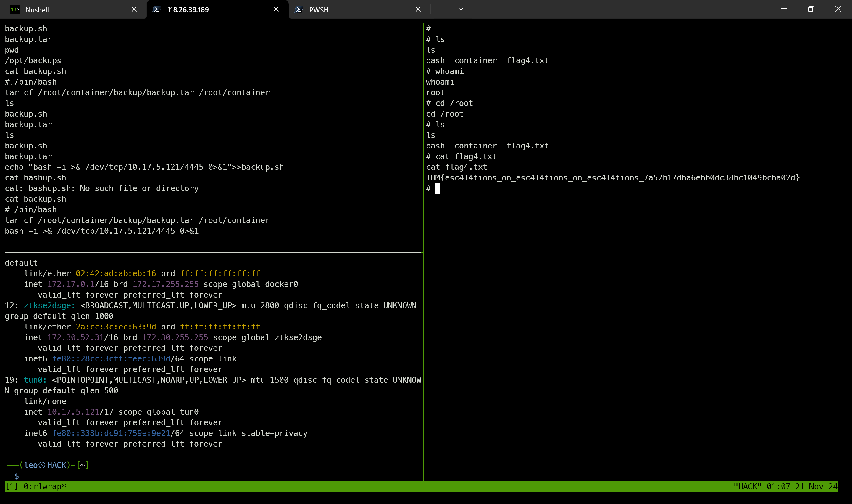The width and height of the screenshot is (852, 504).
Task: Click the tmux window label 0:rlwrap*
Action: pyautogui.click(x=44, y=486)
